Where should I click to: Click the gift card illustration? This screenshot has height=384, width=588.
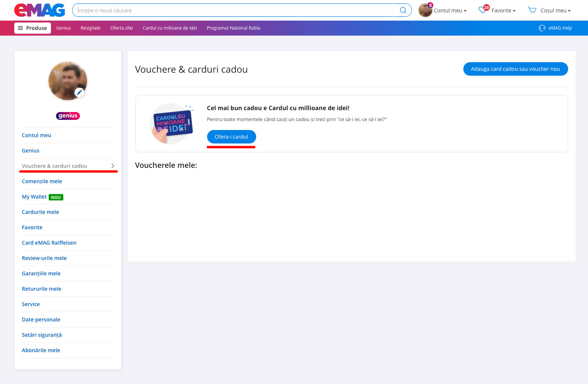coord(171,124)
